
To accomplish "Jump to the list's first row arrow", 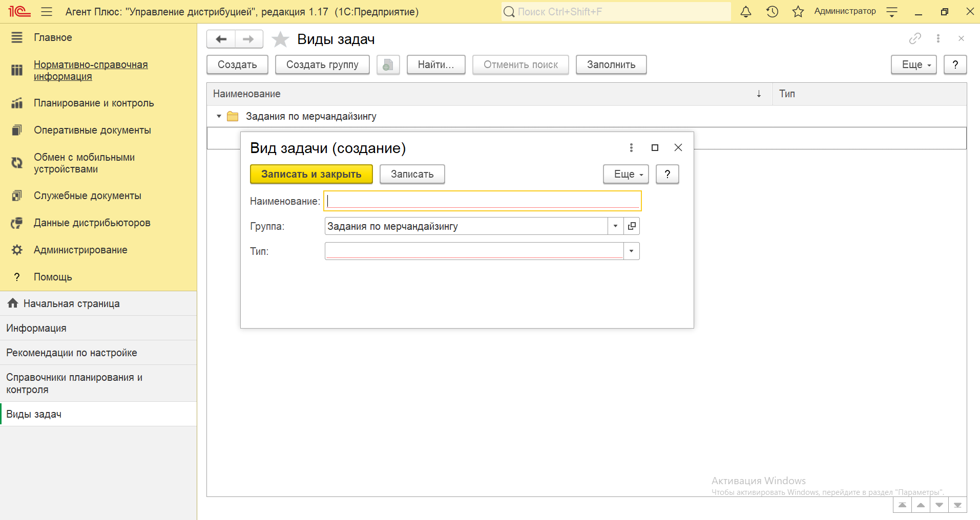I will (x=902, y=505).
